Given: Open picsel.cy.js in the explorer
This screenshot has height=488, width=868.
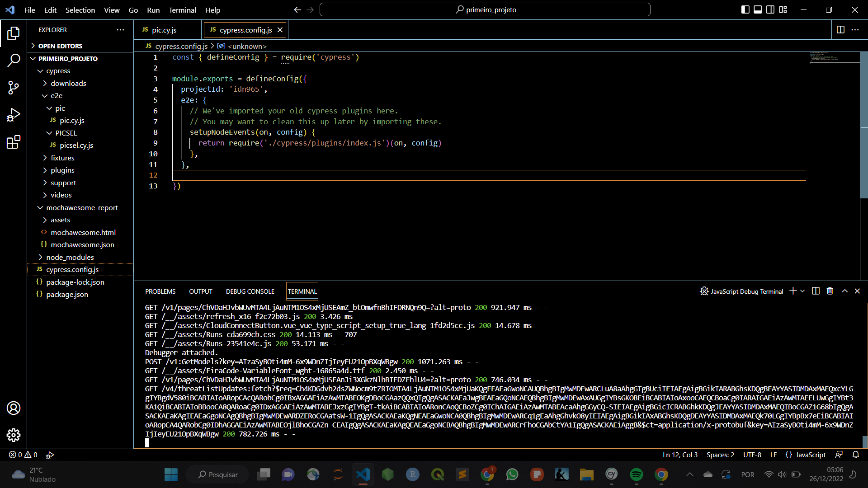Looking at the screenshot, I should pos(76,145).
